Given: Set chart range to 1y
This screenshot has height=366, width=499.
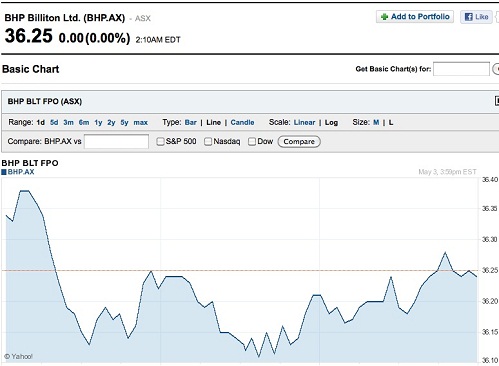Looking at the screenshot, I should point(98,123).
